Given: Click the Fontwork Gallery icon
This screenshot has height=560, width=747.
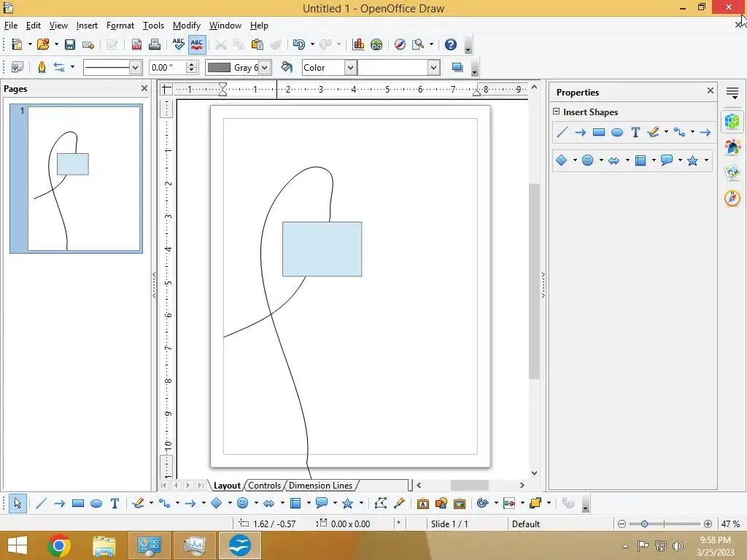Looking at the screenshot, I should [422, 503].
